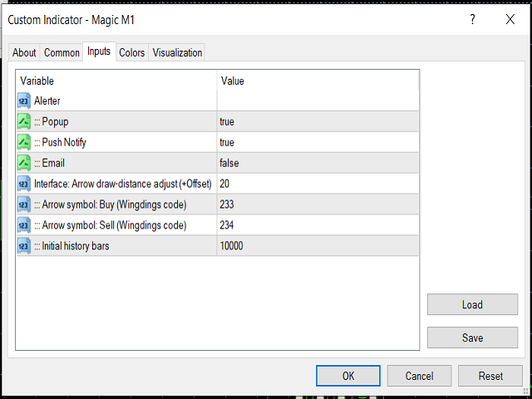
Task: Select the '::: Popup' variable name
Action: (x=52, y=121)
